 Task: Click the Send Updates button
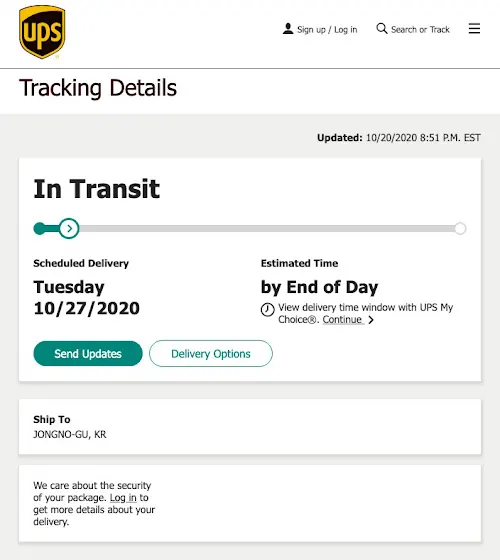(x=88, y=354)
